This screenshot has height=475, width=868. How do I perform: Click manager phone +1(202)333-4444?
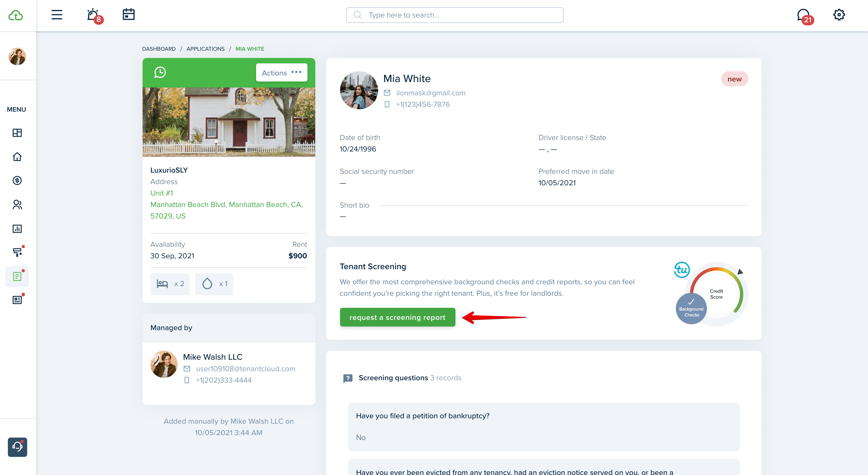[224, 381]
